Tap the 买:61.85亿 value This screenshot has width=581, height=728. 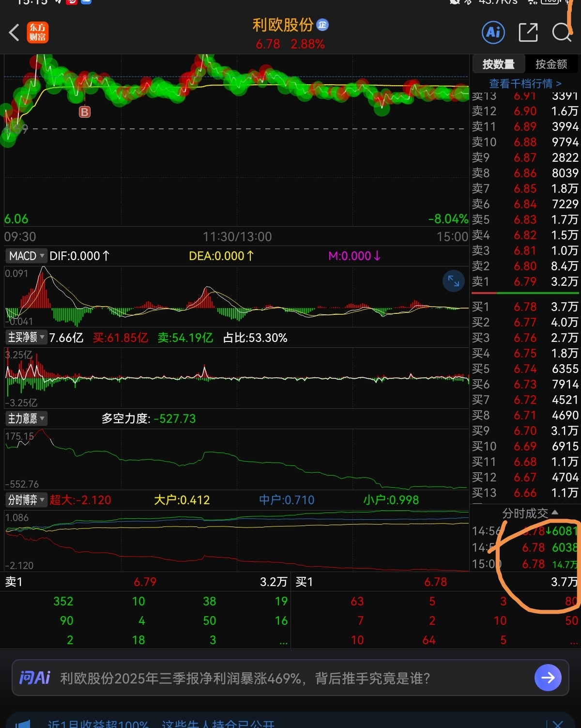[121, 338]
